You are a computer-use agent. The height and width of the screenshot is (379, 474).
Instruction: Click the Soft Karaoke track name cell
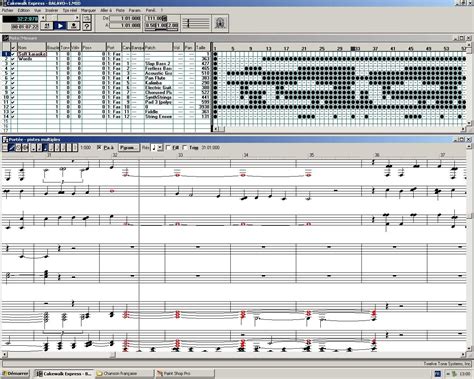pos(32,54)
